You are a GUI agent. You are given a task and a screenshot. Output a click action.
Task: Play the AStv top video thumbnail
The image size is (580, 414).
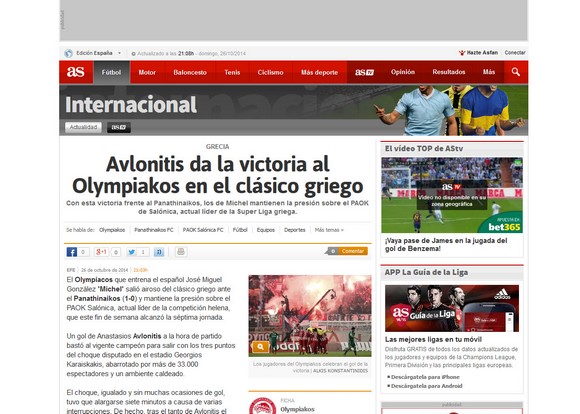(452, 195)
